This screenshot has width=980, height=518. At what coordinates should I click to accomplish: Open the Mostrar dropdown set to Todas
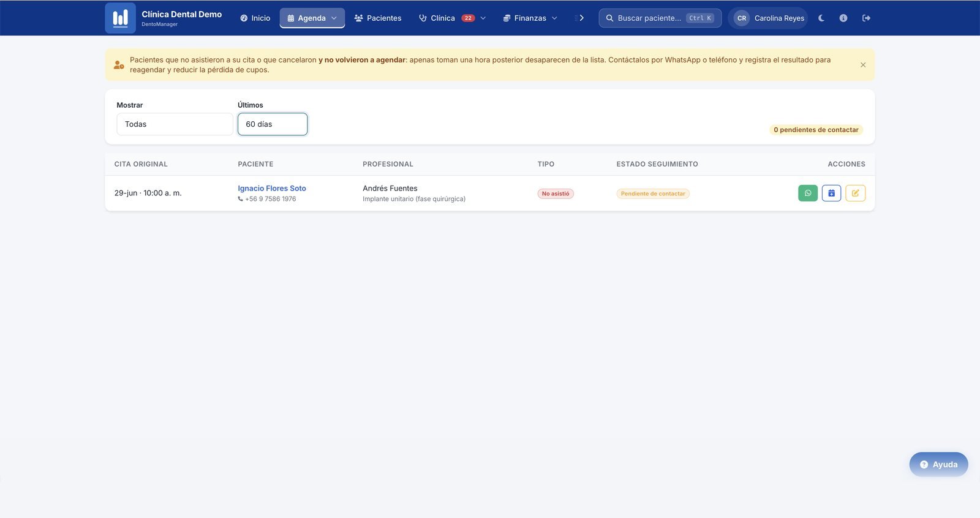tap(175, 124)
